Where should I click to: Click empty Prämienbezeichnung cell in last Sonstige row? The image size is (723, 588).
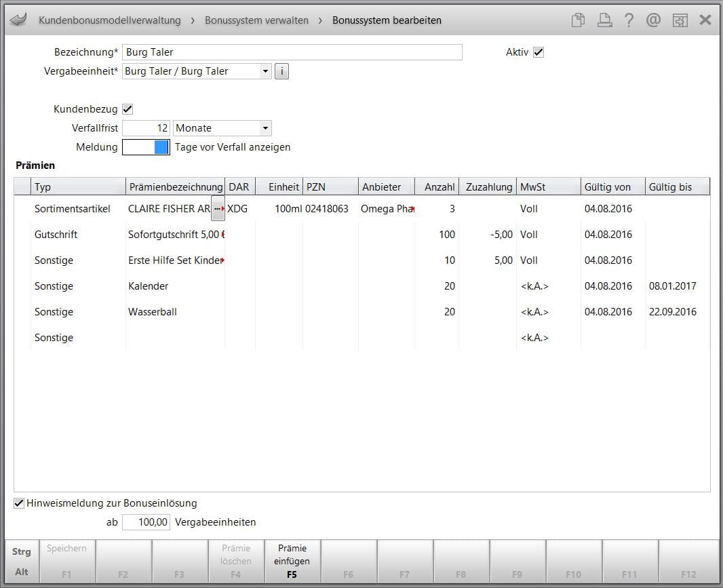point(175,338)
